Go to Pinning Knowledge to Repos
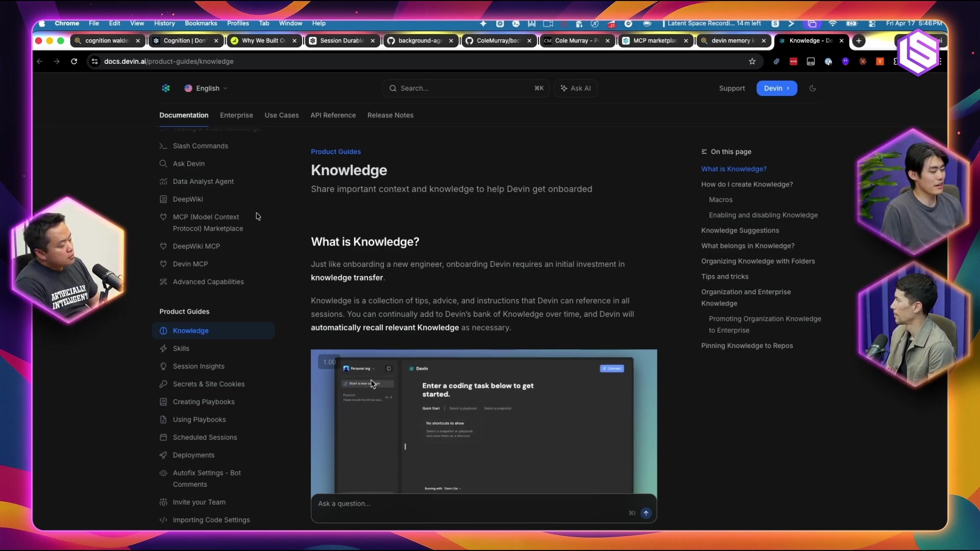Image resolution: width=980 pixels, height=551 pixels. click(x=747, y=345)
